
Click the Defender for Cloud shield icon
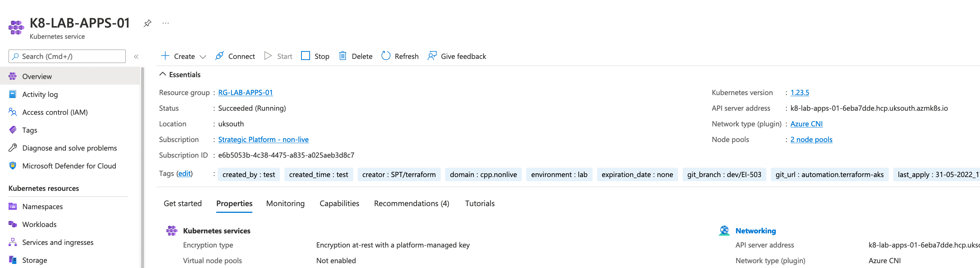coord(13,166)
